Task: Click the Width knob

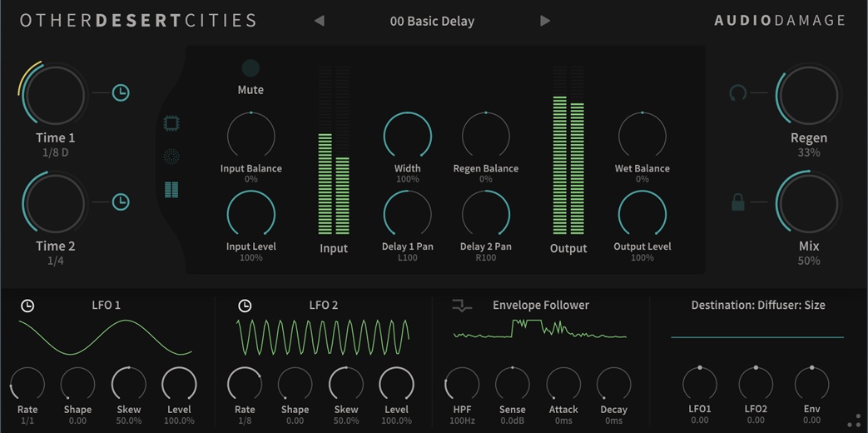Action: point(408,136)
